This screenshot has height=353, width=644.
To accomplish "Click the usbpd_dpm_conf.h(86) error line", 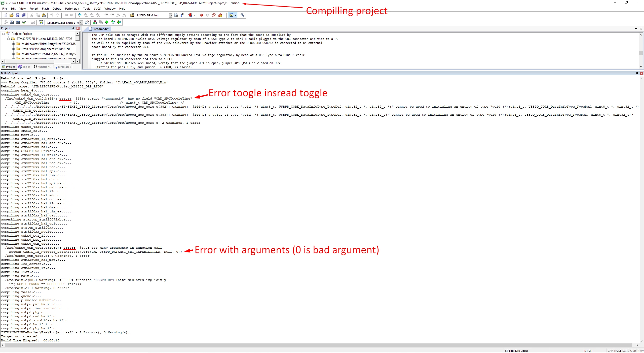I will 97,99.
